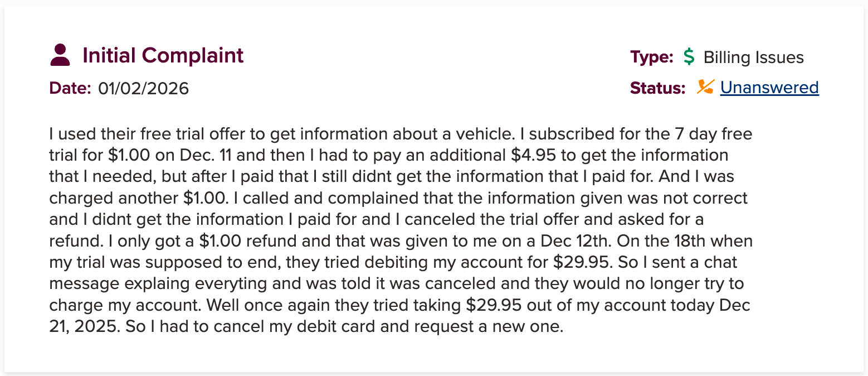Click the orange Unanswered status icon
Screen dimensions: 868x376
click(x=705, y=87)
